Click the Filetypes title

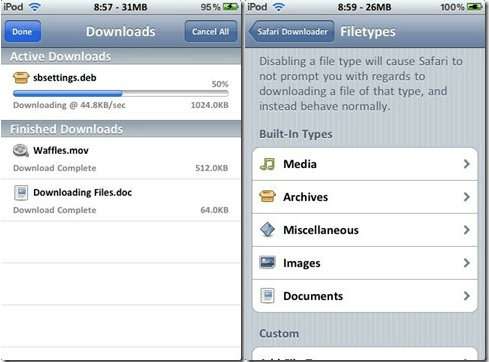pos(368,32)
